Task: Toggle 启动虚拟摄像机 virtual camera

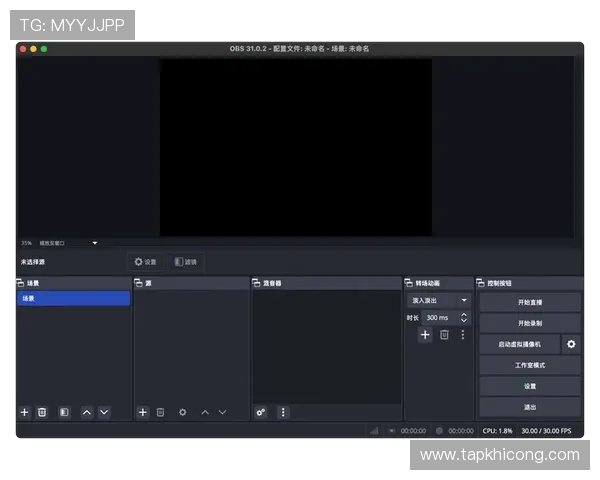Action: tap(519, 344)
